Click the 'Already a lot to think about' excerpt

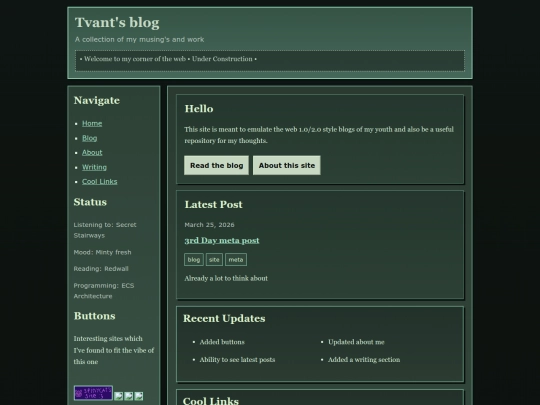(226, 278)
